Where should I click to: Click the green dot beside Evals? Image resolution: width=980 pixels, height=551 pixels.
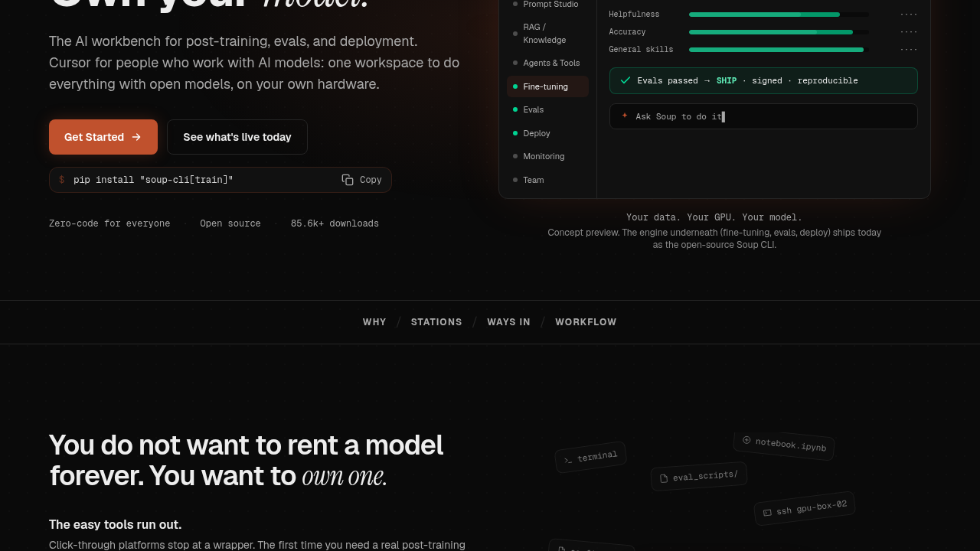point(515,109)
